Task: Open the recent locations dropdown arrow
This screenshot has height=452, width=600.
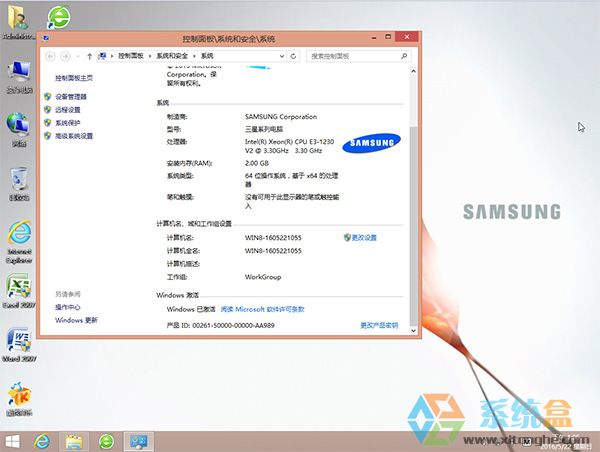Action: pyautogui.click(x=78, y=56)
